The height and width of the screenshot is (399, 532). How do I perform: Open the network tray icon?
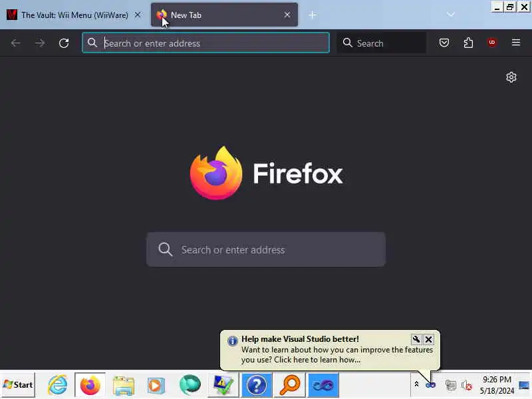(x=451, y=385)
